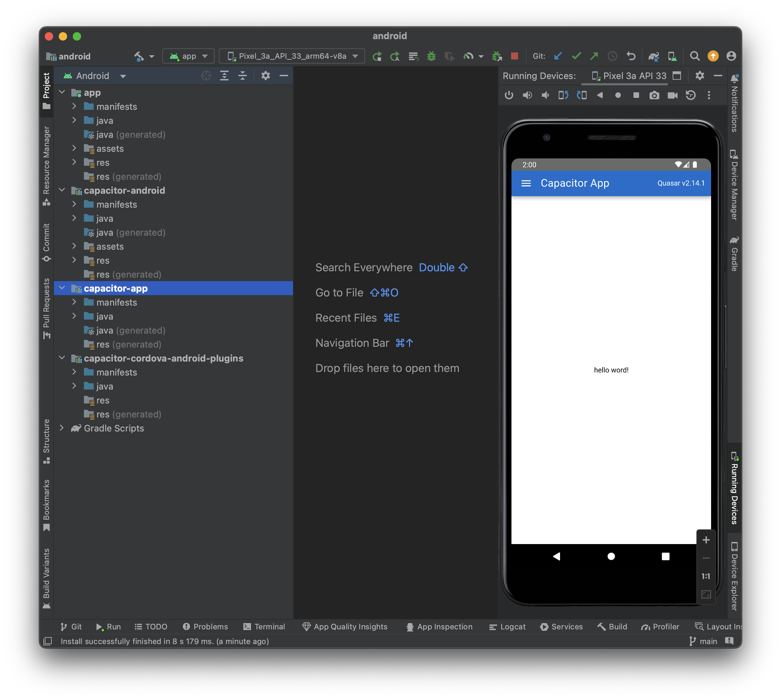The height and width of the screenshot is (700, 781).
Task: Open Pixel_3a_API_33 device selector dropdown
Action: click(292, 56)
